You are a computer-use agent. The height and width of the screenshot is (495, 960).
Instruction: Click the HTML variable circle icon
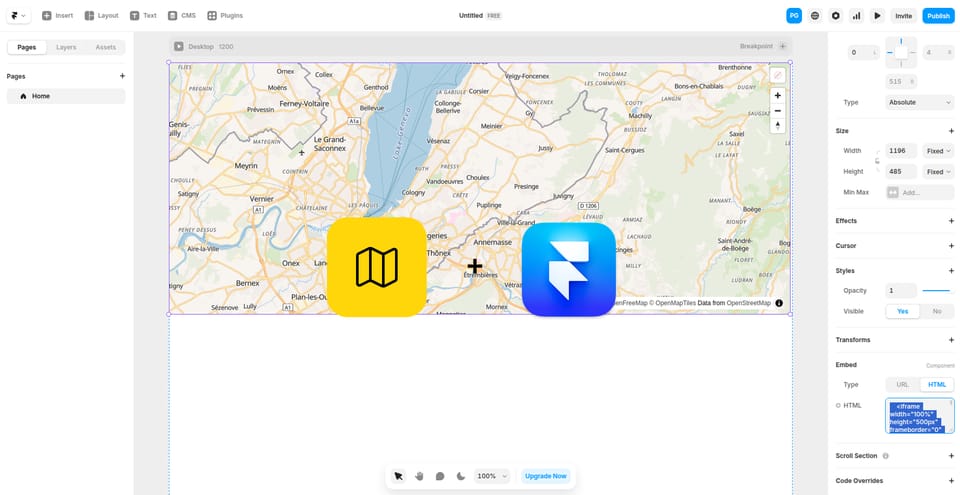coord(838,406)
